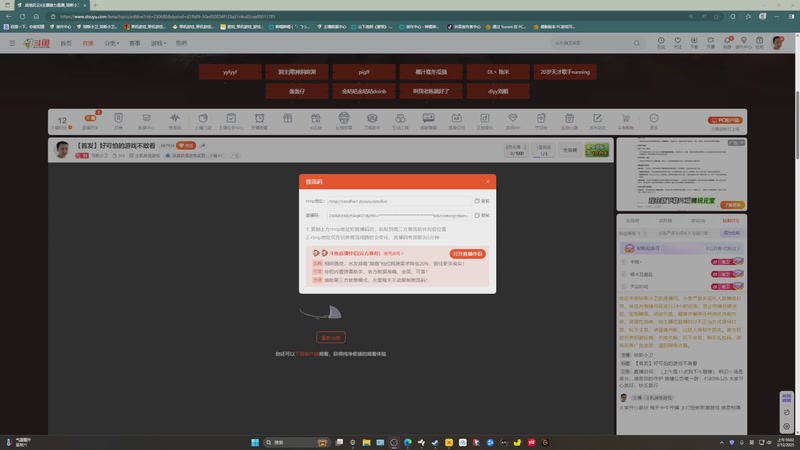Click the magnifier search icon
This screenshot has width=800, height=450.
click(636, 43)
